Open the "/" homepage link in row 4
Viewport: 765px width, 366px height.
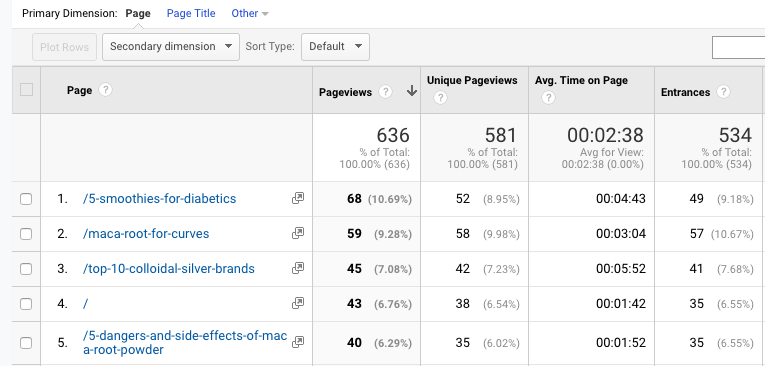click(85, 304)
